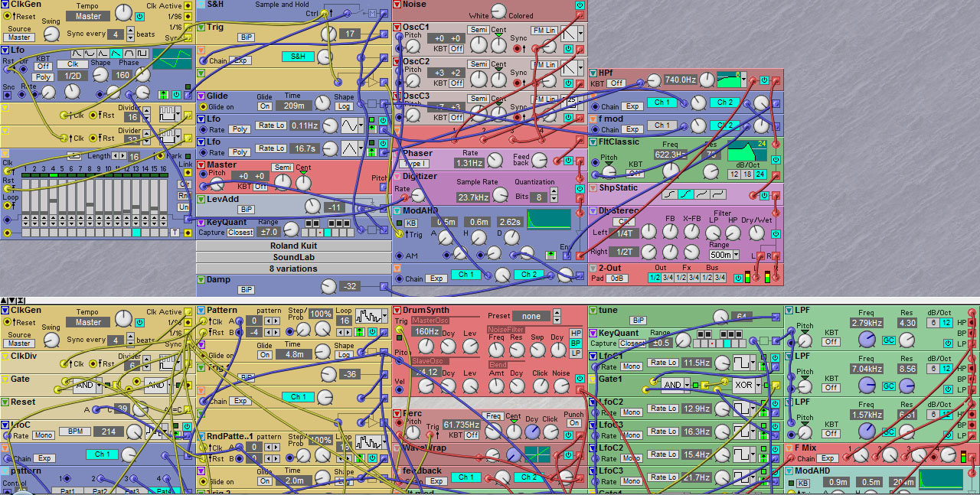Click the 740.0Hz frequency display on HPf
The height and width of the screenshot is (495, 980).
(680, 80)
